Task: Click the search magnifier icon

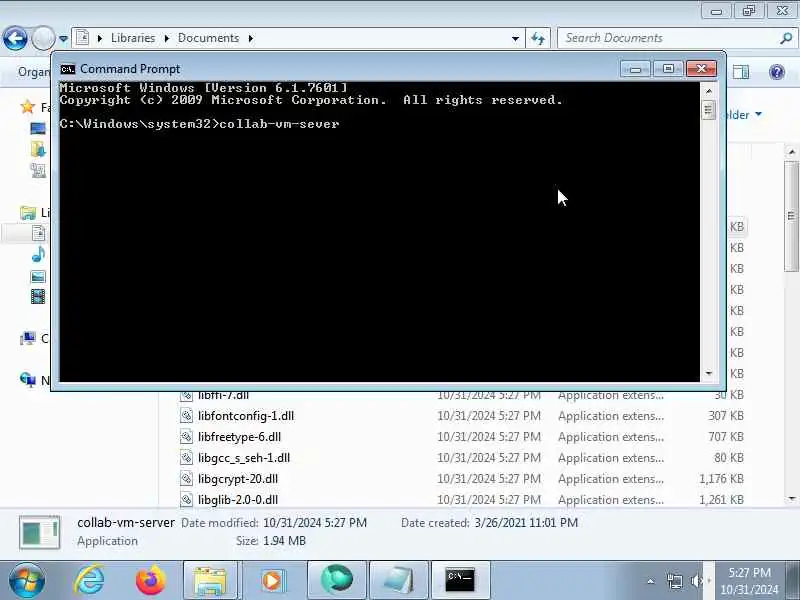Action: coord(786,38)
